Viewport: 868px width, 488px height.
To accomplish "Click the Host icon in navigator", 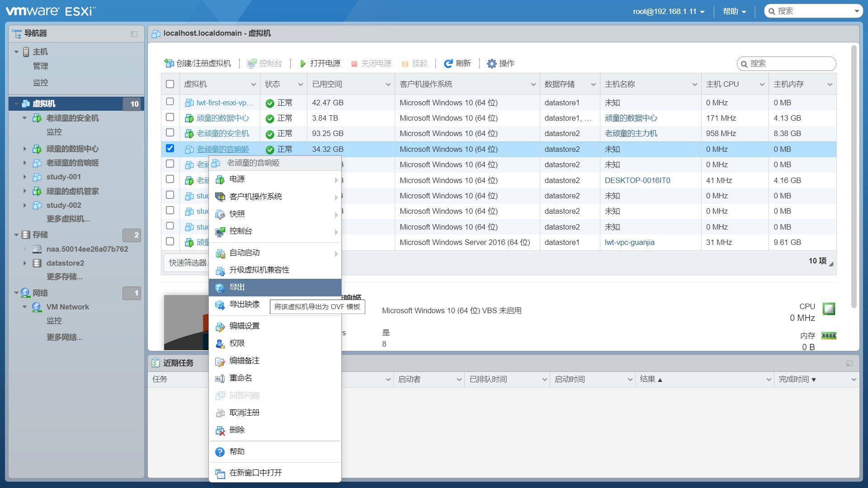I will click(26, 52).
